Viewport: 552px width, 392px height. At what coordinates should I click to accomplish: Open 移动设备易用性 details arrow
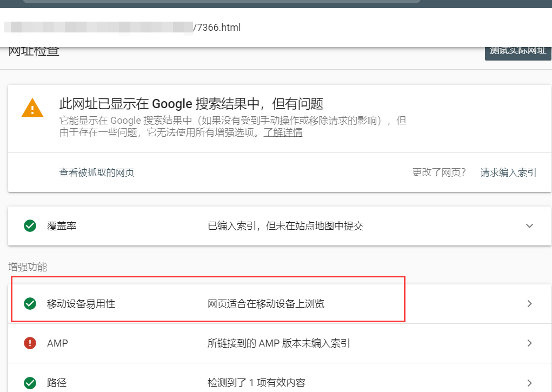(x=529, y=304)
